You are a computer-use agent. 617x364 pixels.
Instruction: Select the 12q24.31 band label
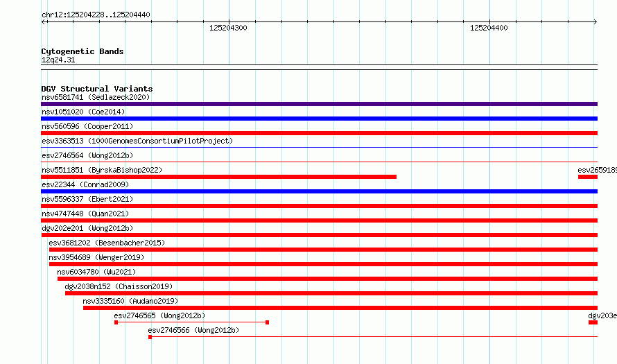pos(58,60)
